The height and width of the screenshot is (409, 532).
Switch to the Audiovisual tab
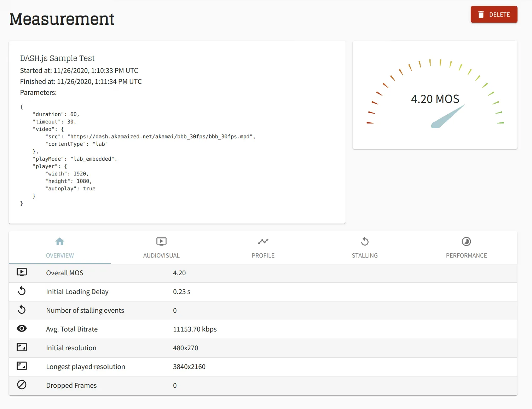coord(161,248)
